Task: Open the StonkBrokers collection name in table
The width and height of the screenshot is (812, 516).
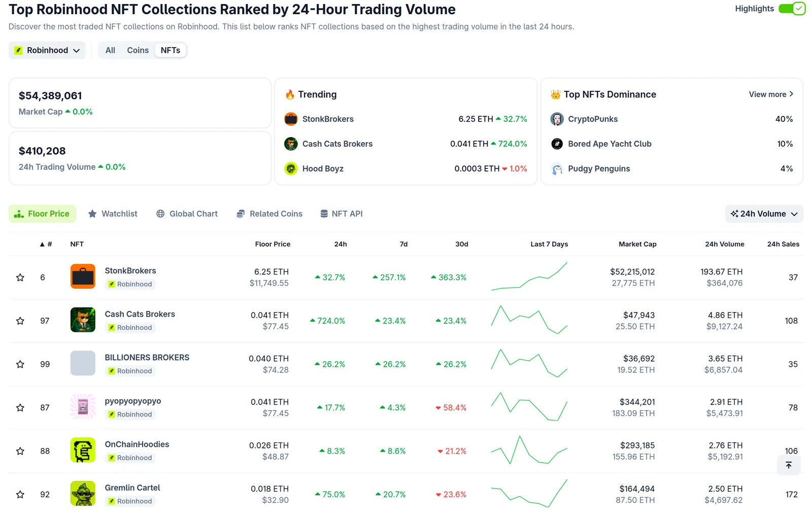Action: 130,271
